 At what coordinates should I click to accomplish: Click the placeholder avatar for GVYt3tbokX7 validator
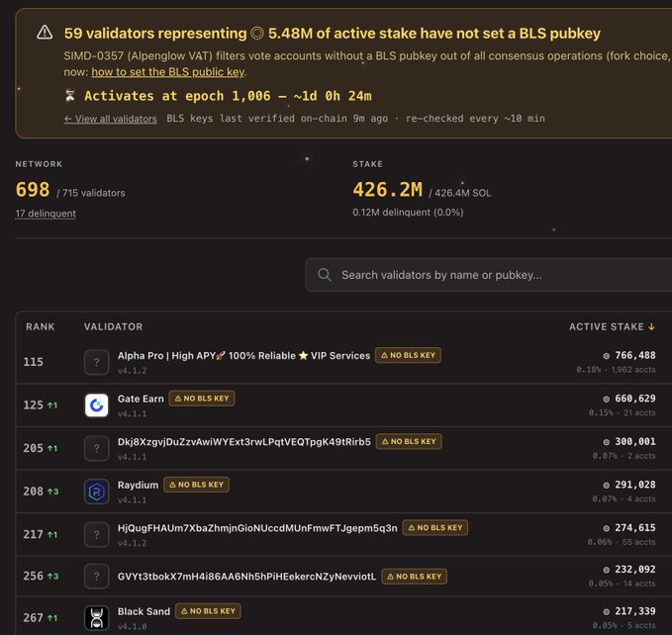point(96,577)
